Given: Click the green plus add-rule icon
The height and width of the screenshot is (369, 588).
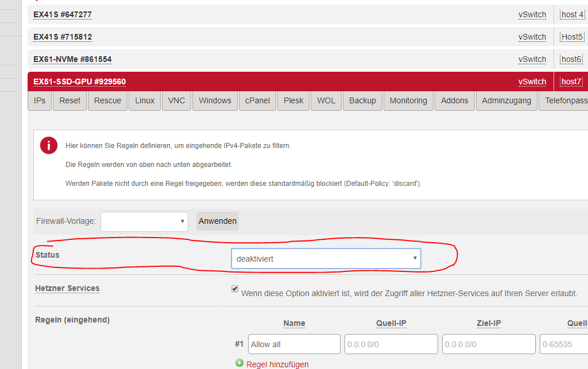Looking at the screenshot, I should 239,363.
